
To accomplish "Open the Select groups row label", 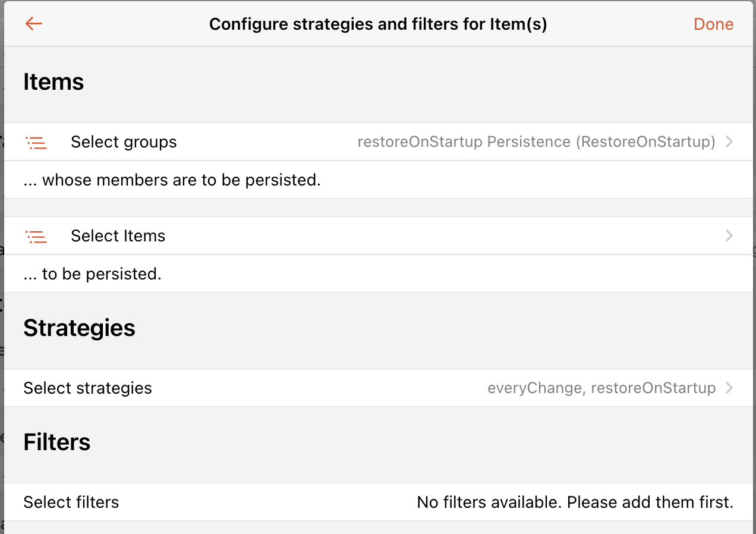I will (x=124, y=142).
